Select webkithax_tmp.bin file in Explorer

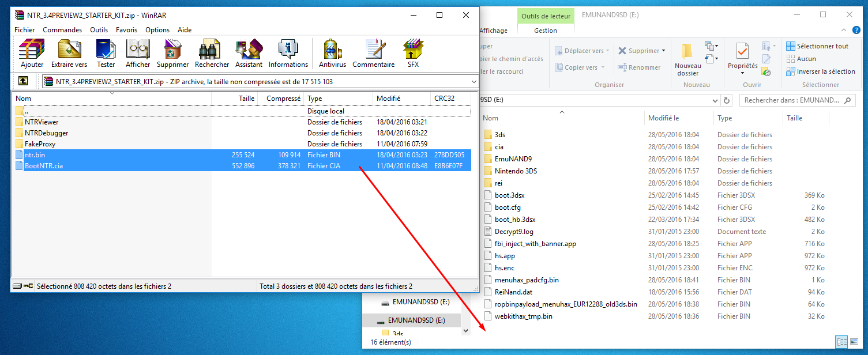point(523,316)
